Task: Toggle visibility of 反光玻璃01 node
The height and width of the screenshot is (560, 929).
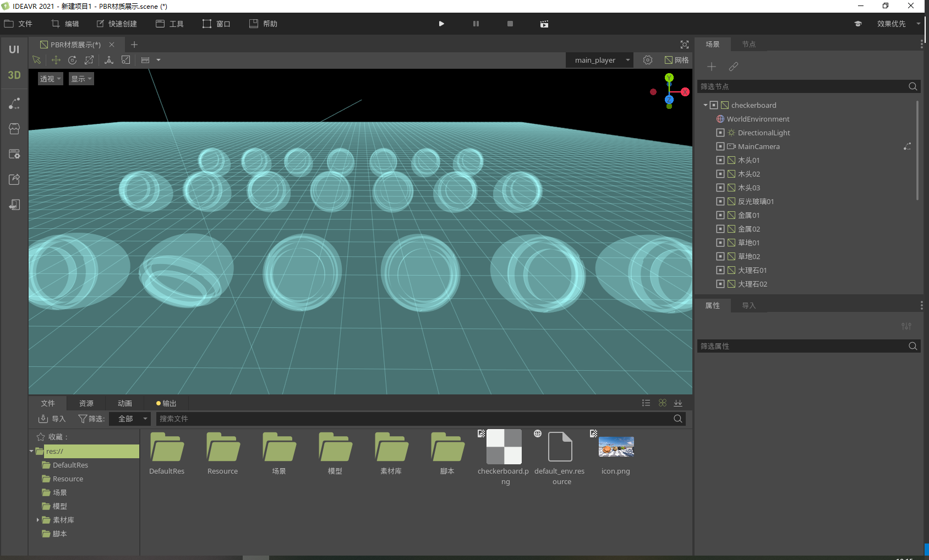Action: 720,201
